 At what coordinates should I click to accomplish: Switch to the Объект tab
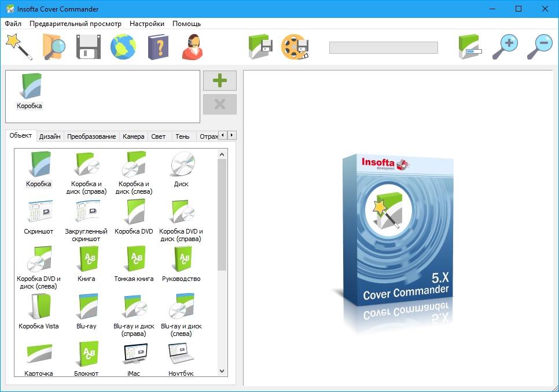coord(21,136)
